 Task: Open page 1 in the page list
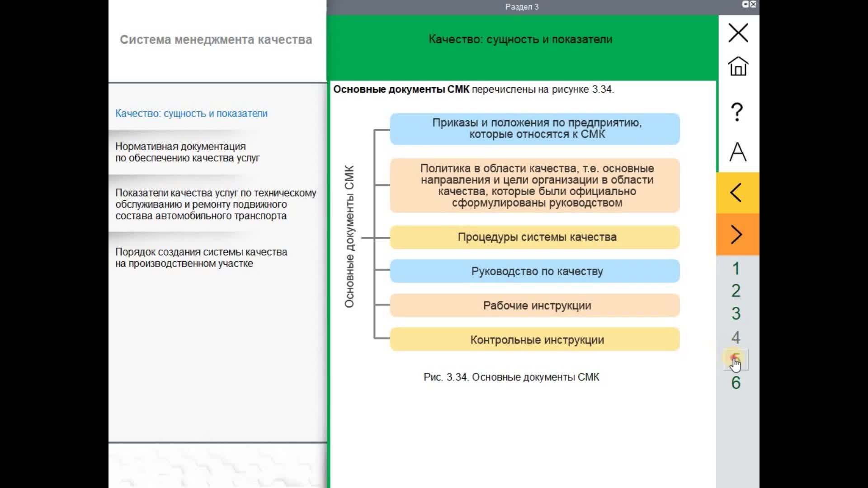736,268
